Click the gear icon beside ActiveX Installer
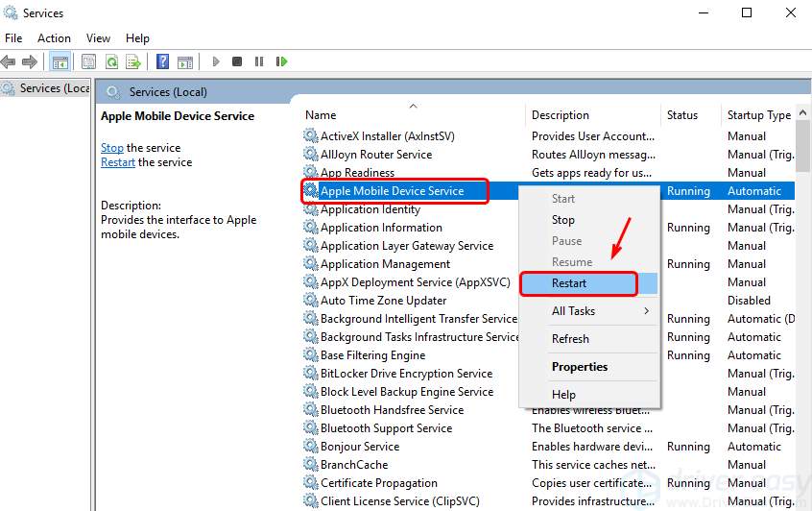812x511 pixels. pos(310,135)
